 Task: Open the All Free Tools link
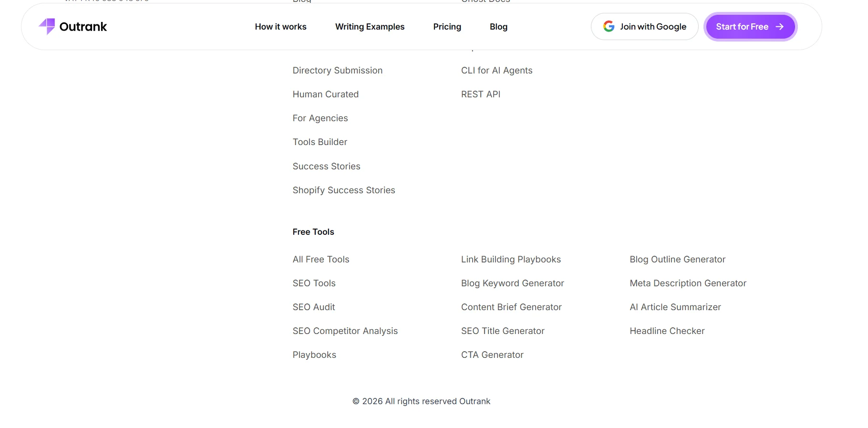click(x=321, y=260)
